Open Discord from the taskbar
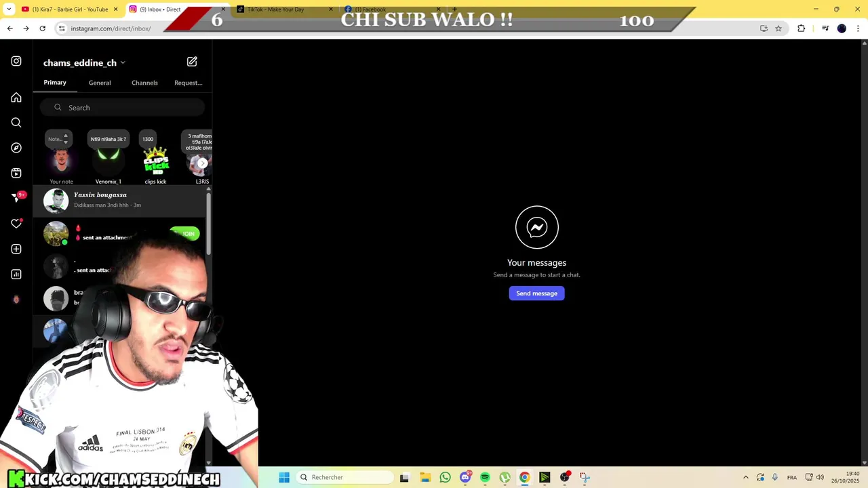This screenshot has width=868, height=488. [x=465, y=477]
